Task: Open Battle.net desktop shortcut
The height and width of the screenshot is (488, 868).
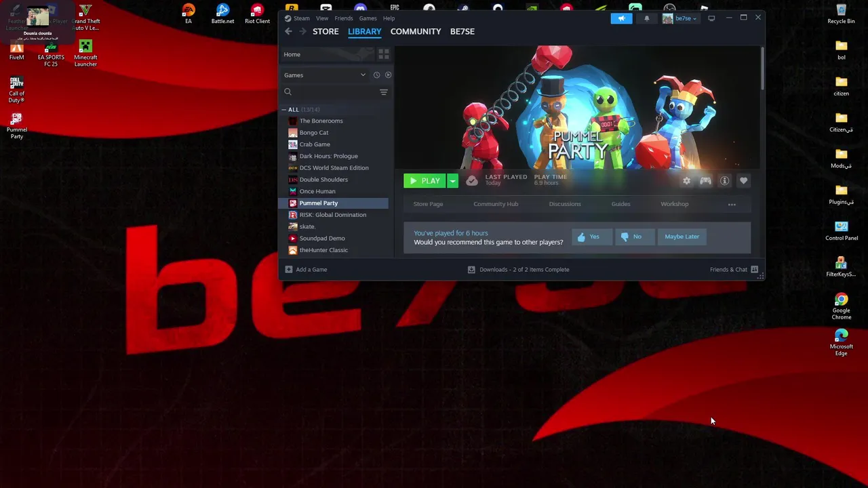Action: pyautogui.click(x=222, y=14)
